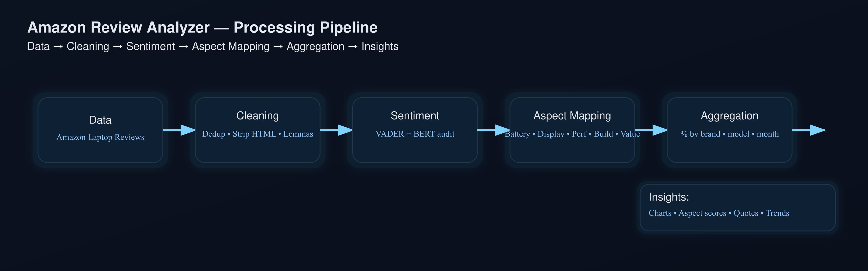Select the Cleaning stage box heading
Image resolution: width=868 pixels, height=271 pixels.
point(257,115)
